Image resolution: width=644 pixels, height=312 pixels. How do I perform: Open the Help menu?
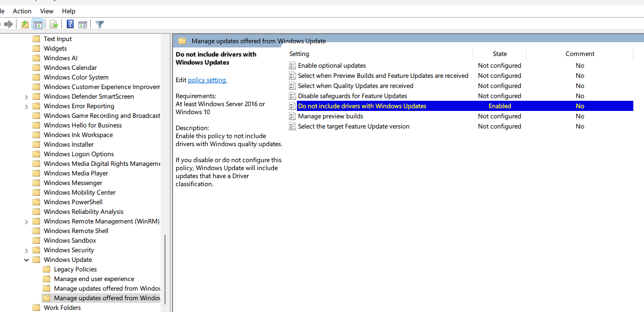coord(69,11)
